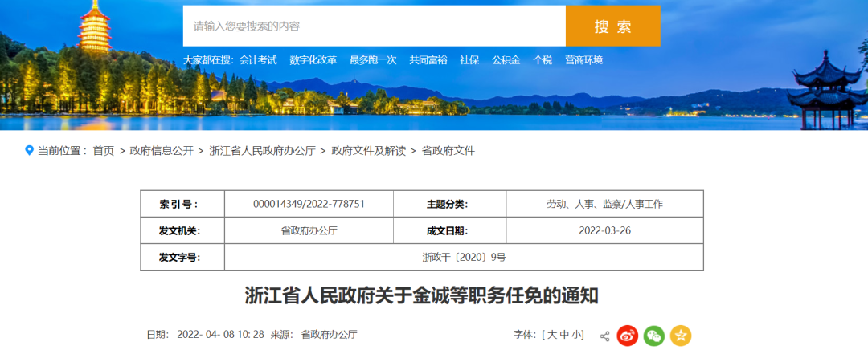Screen dimensions: 868x358
Task: Share to WeChat via green icon
Action: click(x=653, y=336)
